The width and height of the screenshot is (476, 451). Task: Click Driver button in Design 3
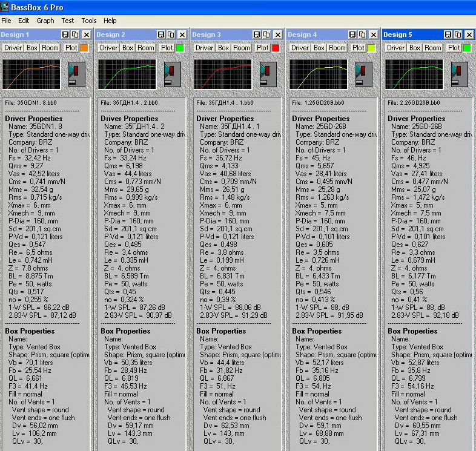pos(204,48)
